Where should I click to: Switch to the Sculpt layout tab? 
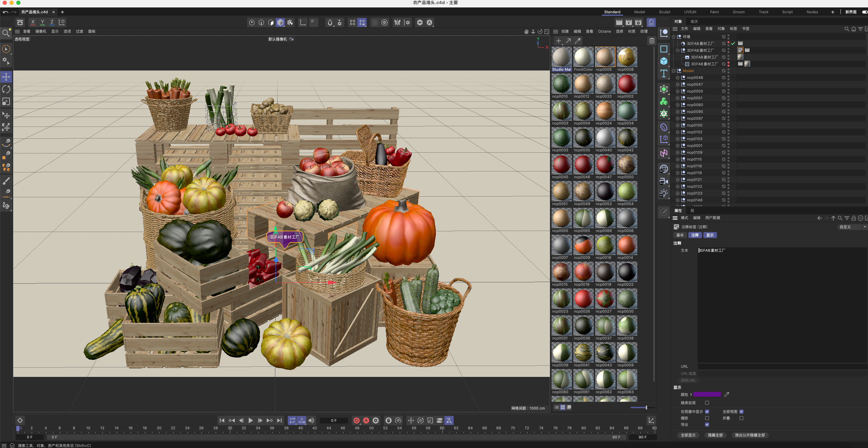(664, 12)
